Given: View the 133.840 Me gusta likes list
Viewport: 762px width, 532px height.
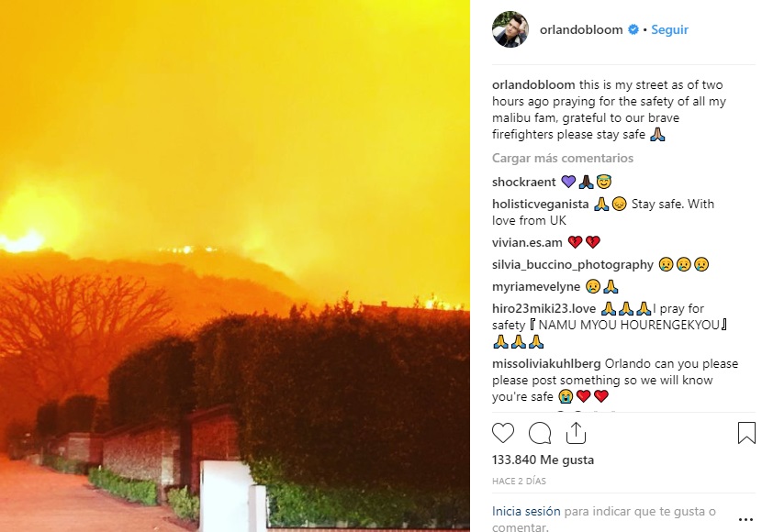Looking at the screenshot, I should tap(543, 460).
